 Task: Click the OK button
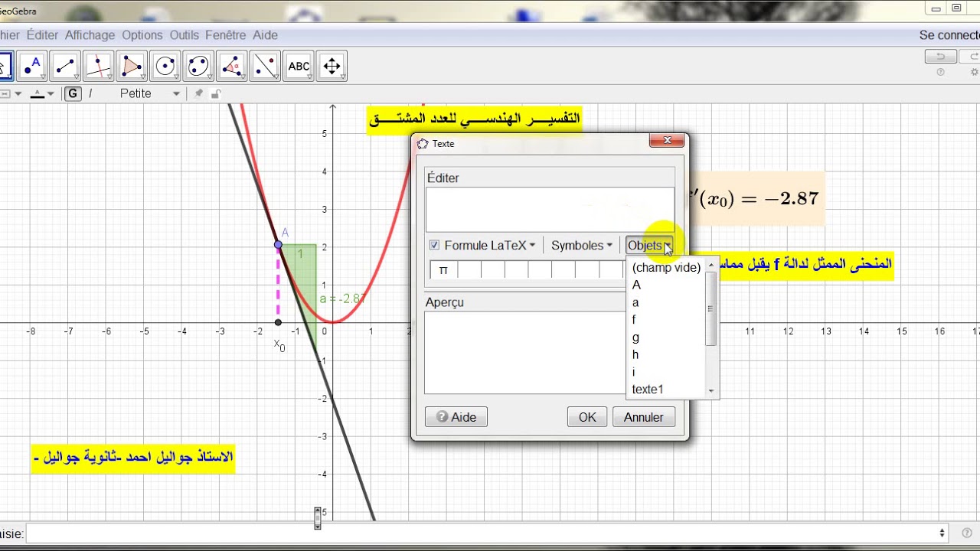[587, 417]
